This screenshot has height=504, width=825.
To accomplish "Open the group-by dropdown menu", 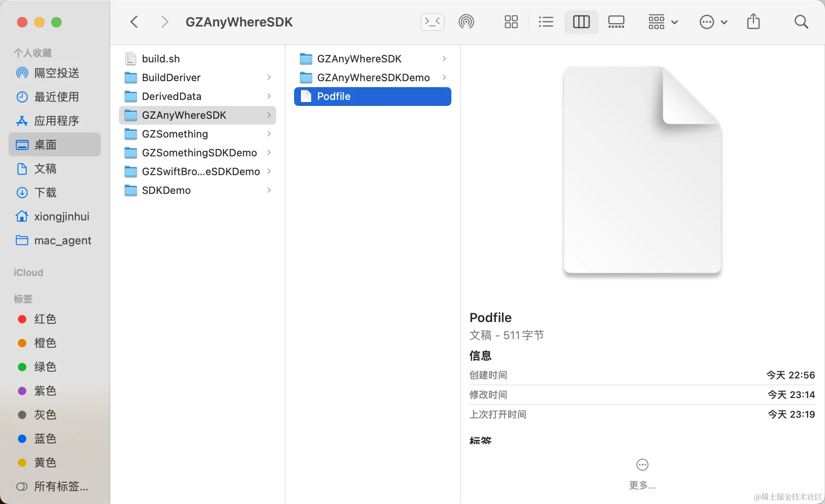I will 663,22.
